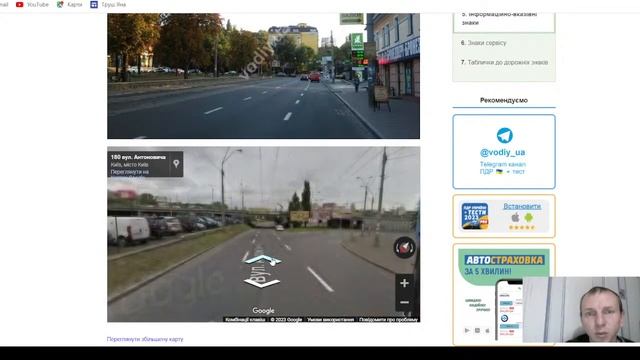Image resolution: width=640 pixels, height=360 pixels.
Task: Open the Карти maps bookmark
Action: [x=69, y=4]
